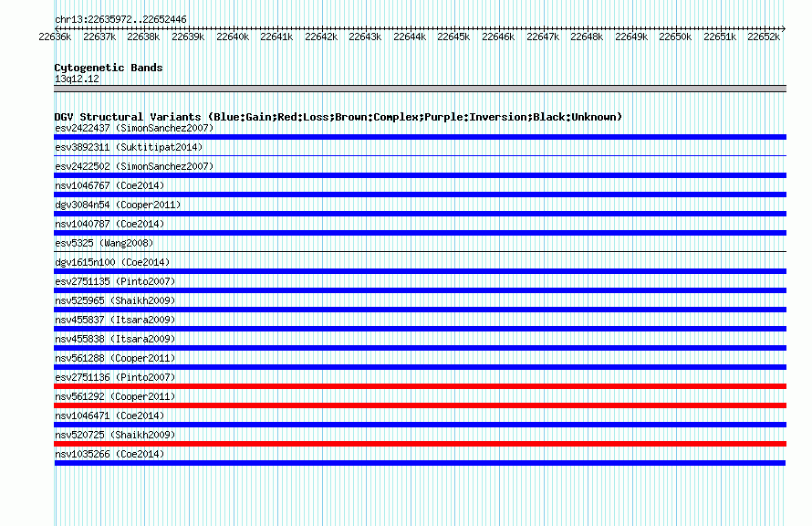Open the esv2751136 (Pinto2007) label
This screenshot has height=526, width=812.
point(115,377)
